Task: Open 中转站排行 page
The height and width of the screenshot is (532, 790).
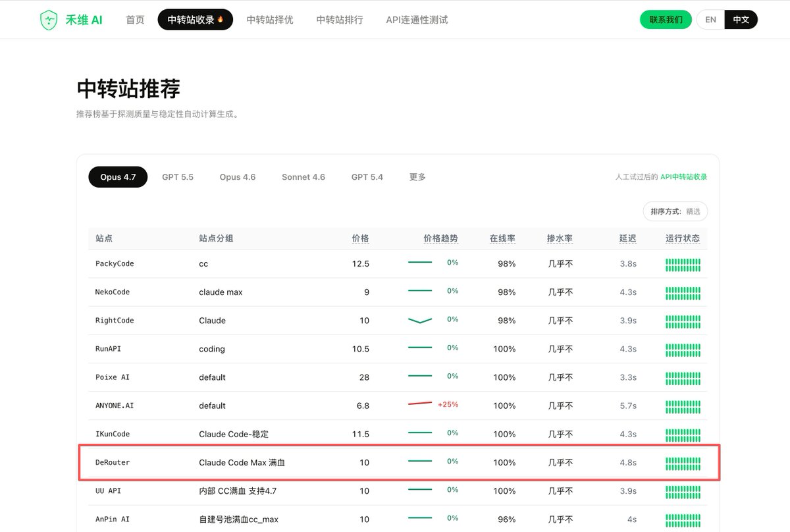Action: pyautogui.click(x=340, y=20)
